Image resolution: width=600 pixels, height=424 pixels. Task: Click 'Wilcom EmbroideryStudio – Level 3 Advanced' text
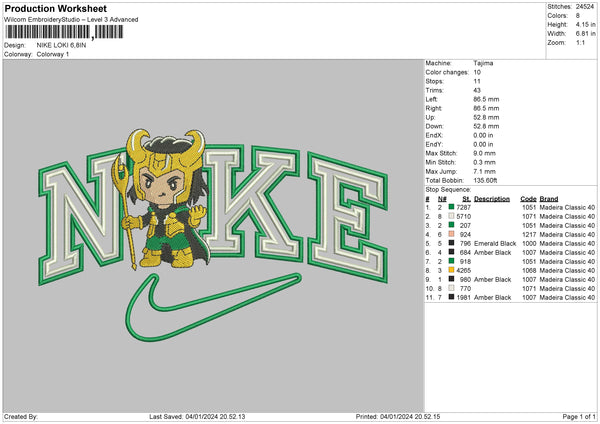click(71, 20)
